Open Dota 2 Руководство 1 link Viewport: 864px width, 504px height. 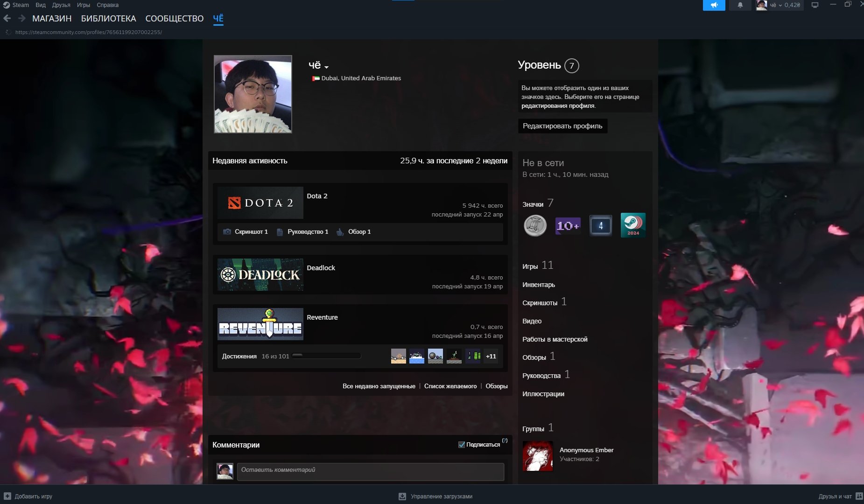[x=303, y=231]
